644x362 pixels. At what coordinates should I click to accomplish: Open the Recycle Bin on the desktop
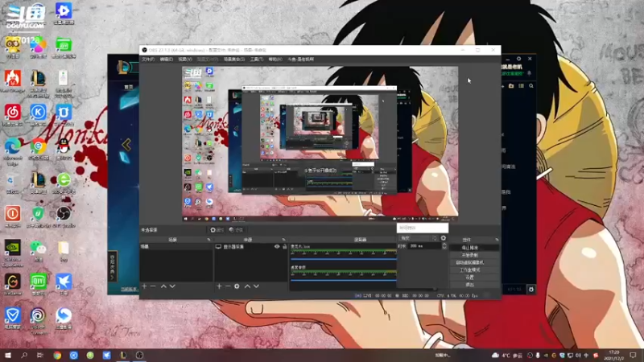pyautogui.click(x=12, y=180)
